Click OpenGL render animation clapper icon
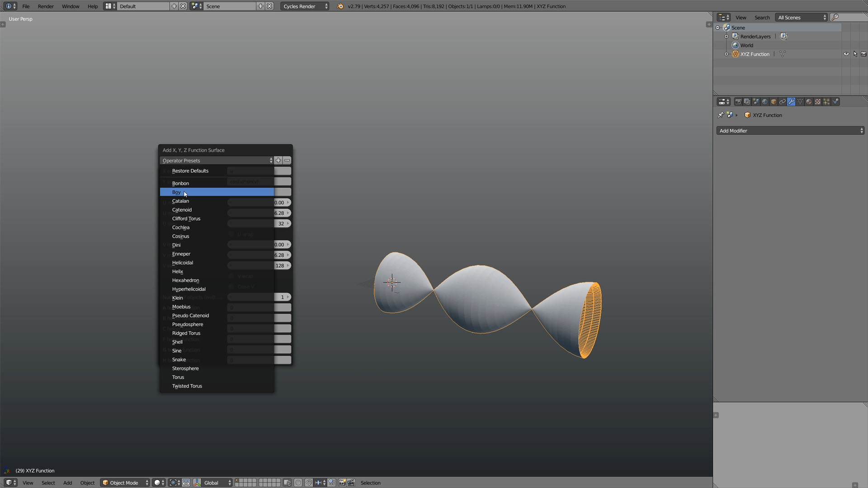Image resolution: width=868 pixels, height=488 pixels. (x=351, y=483)
